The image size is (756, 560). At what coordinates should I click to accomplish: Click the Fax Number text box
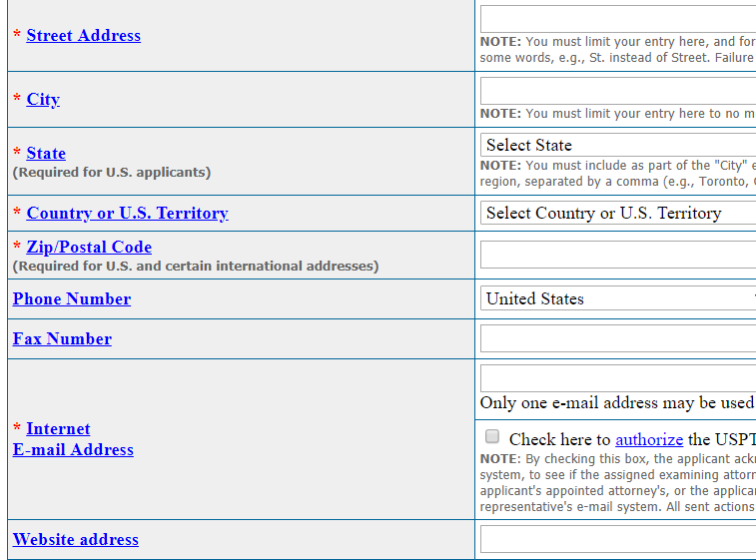tap(617, 339)
